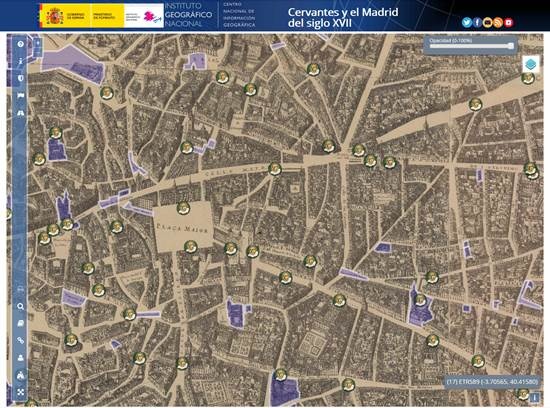
Task: Open the Twitter social link
Action: tap(467, 22)
